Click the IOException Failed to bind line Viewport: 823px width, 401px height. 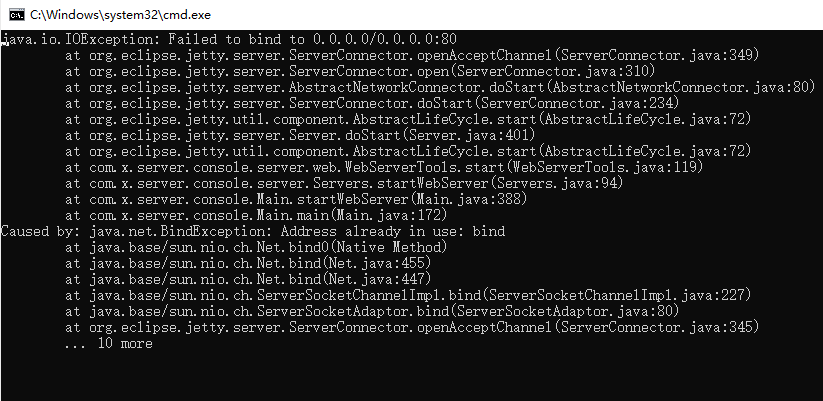point(229,39)
